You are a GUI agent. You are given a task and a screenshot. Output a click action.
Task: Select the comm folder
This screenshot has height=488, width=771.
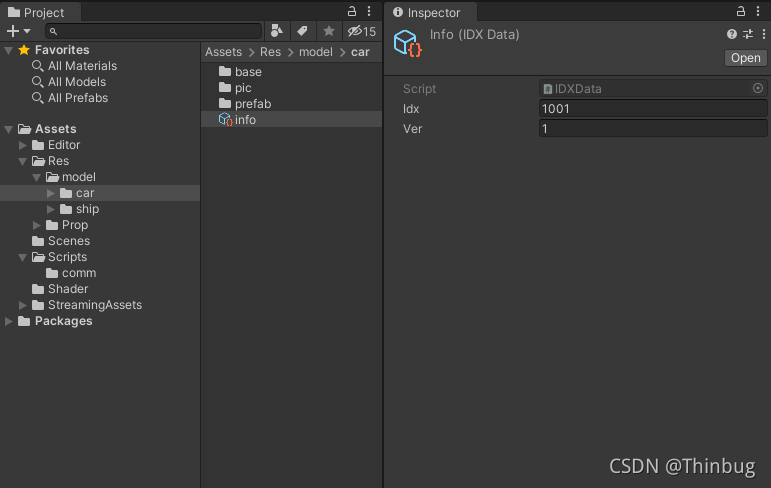pyautogui.click(x=79, y=273)
